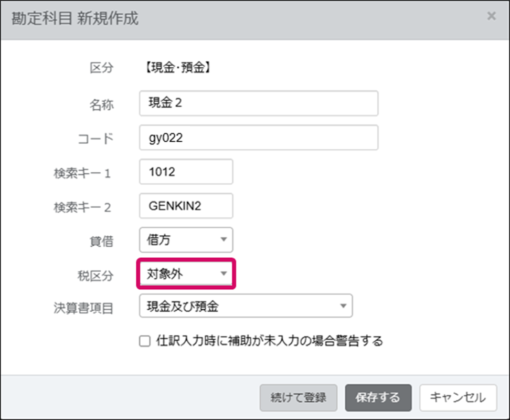Click the arrow icon in 税区分 selector

click(x=224, y=274)
